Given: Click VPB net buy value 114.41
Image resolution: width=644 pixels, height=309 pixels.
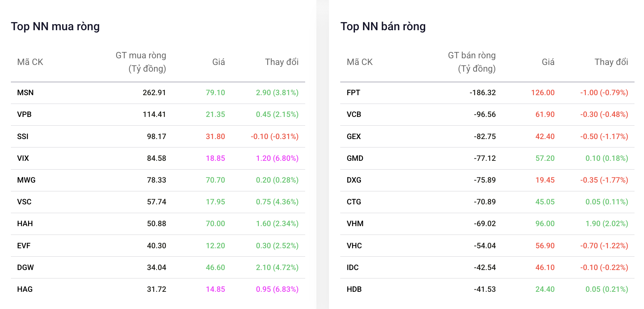Looking at the screenshot, I should [154, 114].
